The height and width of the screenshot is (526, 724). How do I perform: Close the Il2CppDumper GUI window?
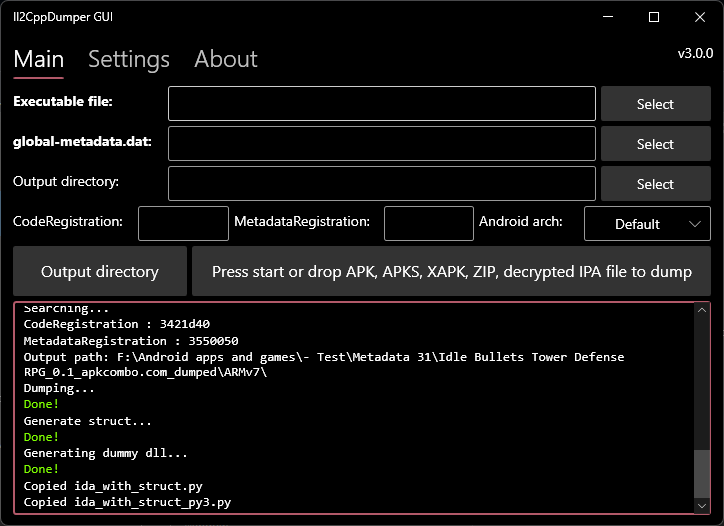(x=700, y=17)
